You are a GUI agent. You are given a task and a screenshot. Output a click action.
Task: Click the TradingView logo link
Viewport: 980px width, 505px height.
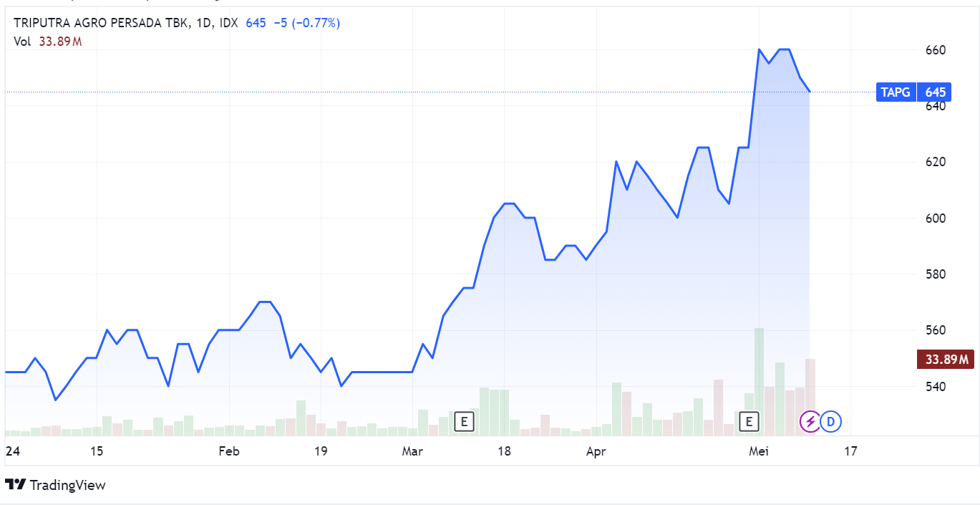pyautogui.click(x=55, y=485)
